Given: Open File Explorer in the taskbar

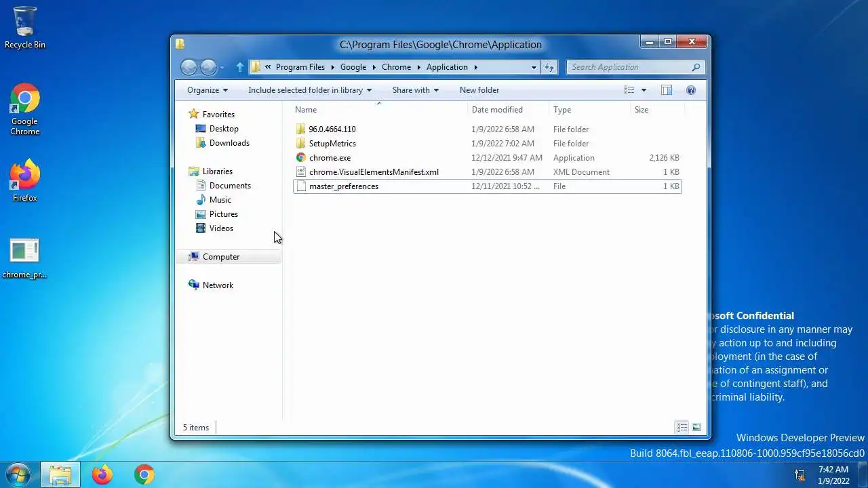Looking at the screenshot, I should click(60, 474).
